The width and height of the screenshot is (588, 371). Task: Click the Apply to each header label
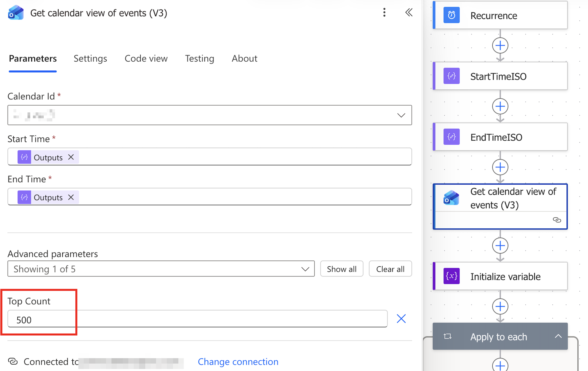tap(499, 337)
